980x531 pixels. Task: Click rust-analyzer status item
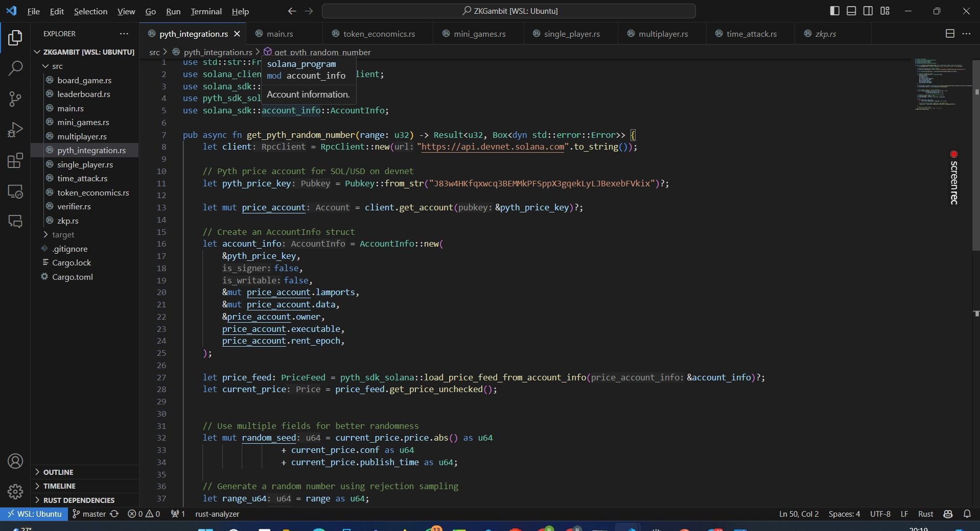point(217,514)
